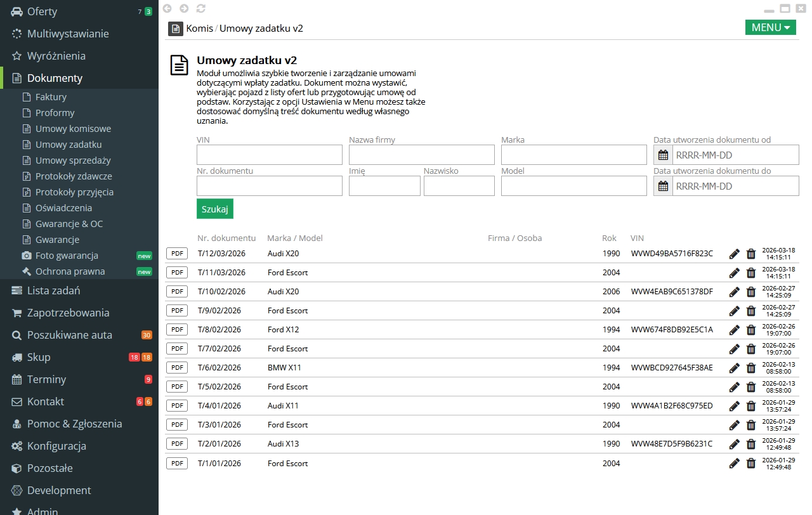812x515 pixels.
Task: Open the green MENU dropdown
Action: tap(770, 27)
